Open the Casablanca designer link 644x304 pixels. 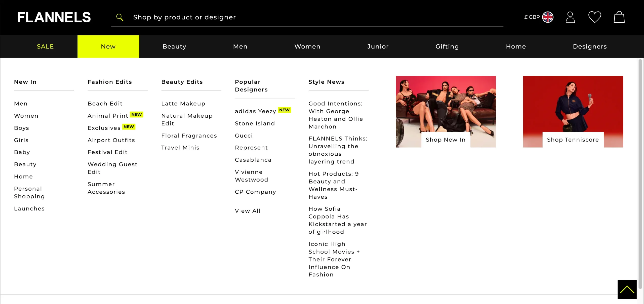click(x=253, y=160)
